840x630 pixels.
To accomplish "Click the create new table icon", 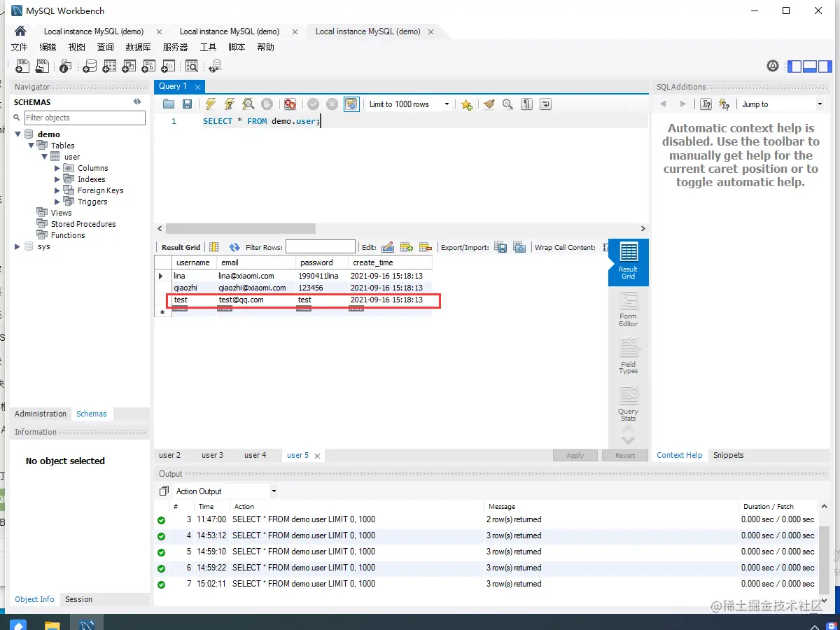I will click(109, 66).
